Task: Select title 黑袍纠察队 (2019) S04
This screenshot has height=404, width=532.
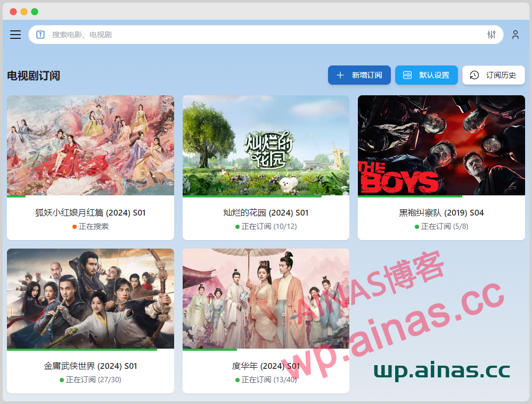Action: (x=441, y=213)
